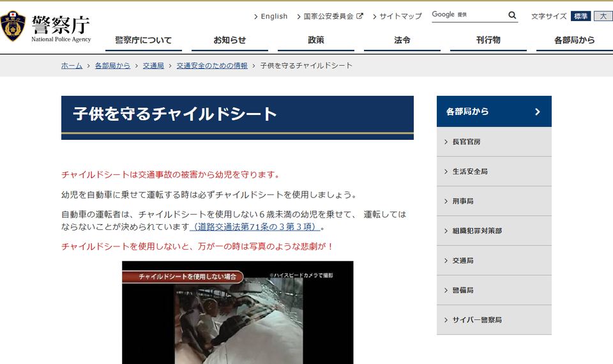Open 刑事局 in the sidebar
This screenshot has width=613, height=364.
click(494, 201)
